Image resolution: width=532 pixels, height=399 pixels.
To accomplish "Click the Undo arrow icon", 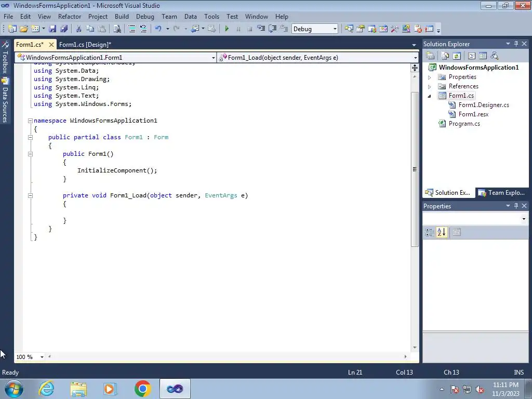I will pyautogui.click(x=158, y=29).
